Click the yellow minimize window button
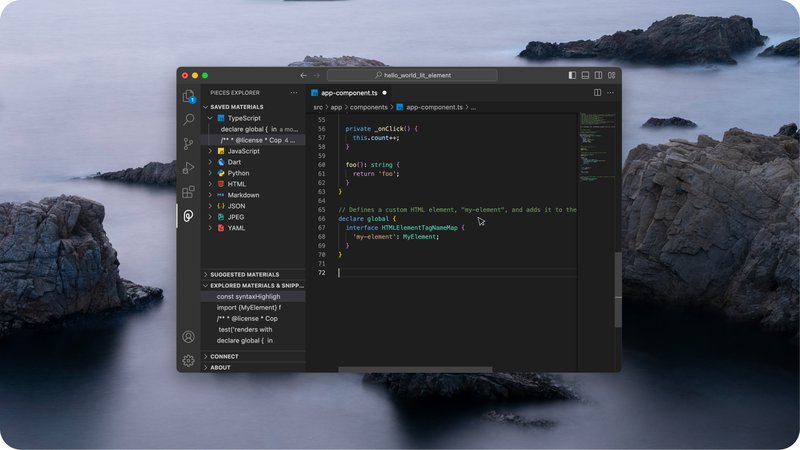This screenshot has height=450, width=800. click(195, 76)
